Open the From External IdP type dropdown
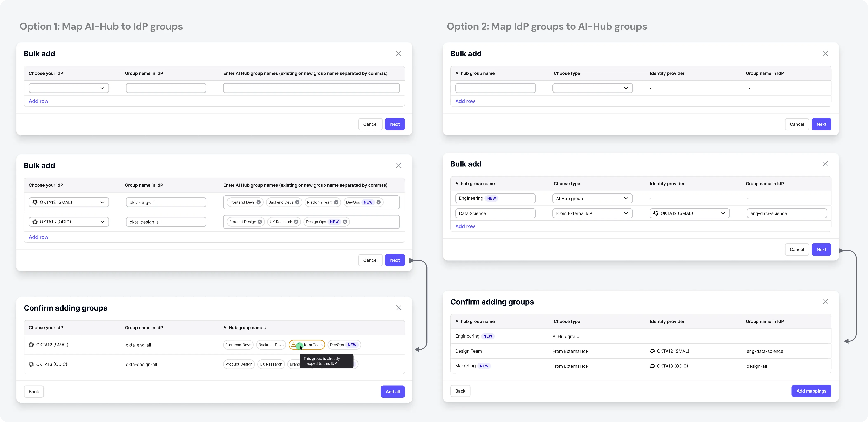The image size is (868, 422). point(592,213)
